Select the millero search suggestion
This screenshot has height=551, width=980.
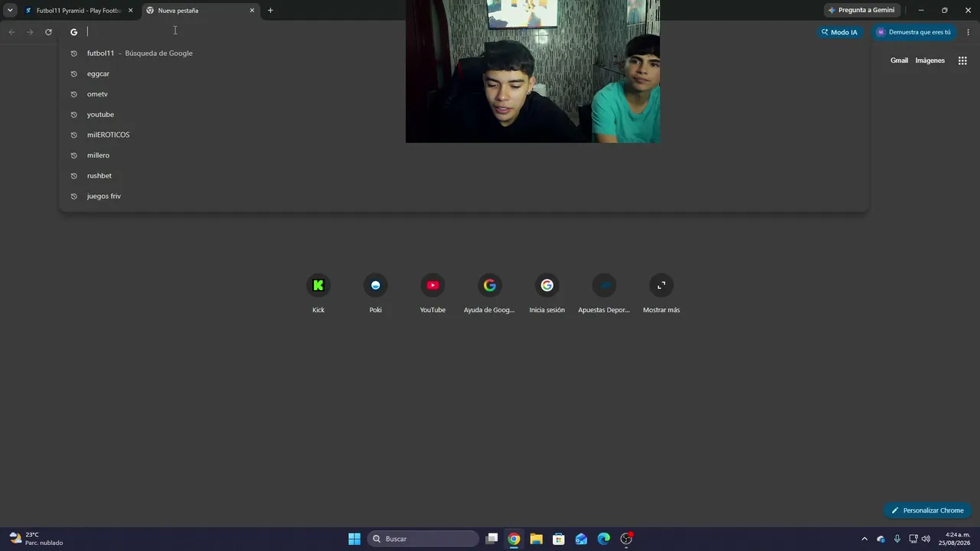click(x=463, y=155)
